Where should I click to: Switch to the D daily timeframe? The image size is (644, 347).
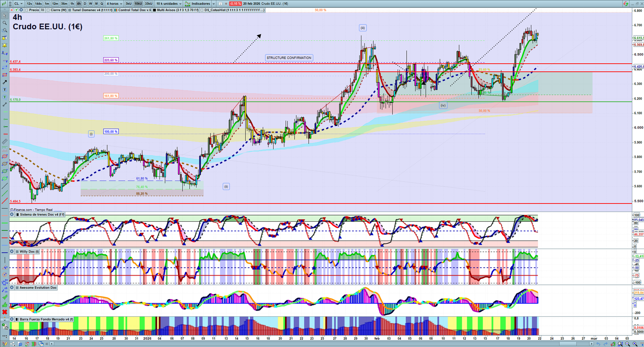tap(85, 4)
